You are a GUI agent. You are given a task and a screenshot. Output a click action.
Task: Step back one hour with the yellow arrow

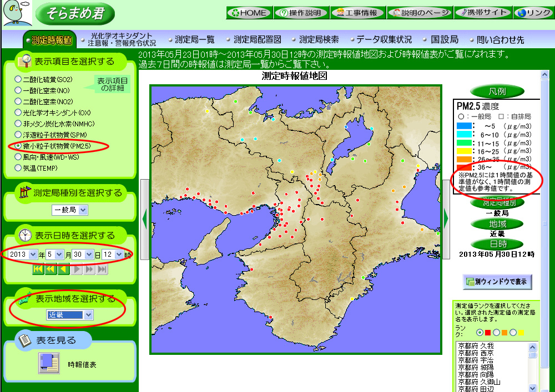[x=63, y=269]
